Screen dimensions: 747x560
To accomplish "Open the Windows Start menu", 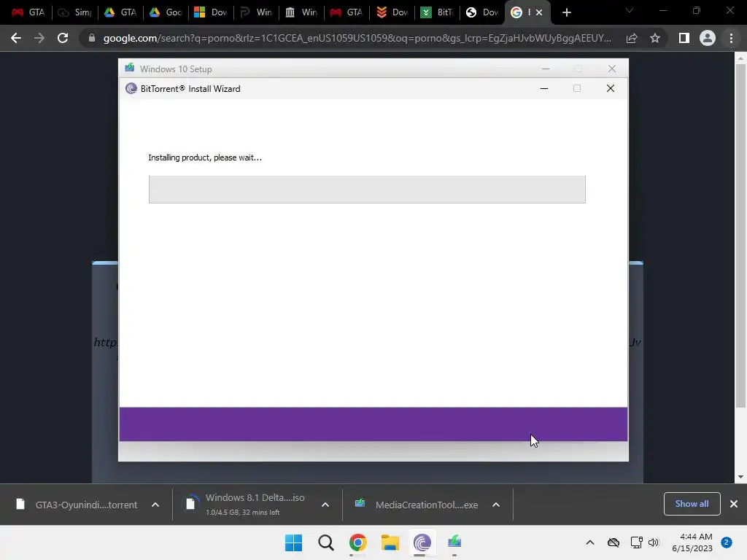I will tap(293, 542).
